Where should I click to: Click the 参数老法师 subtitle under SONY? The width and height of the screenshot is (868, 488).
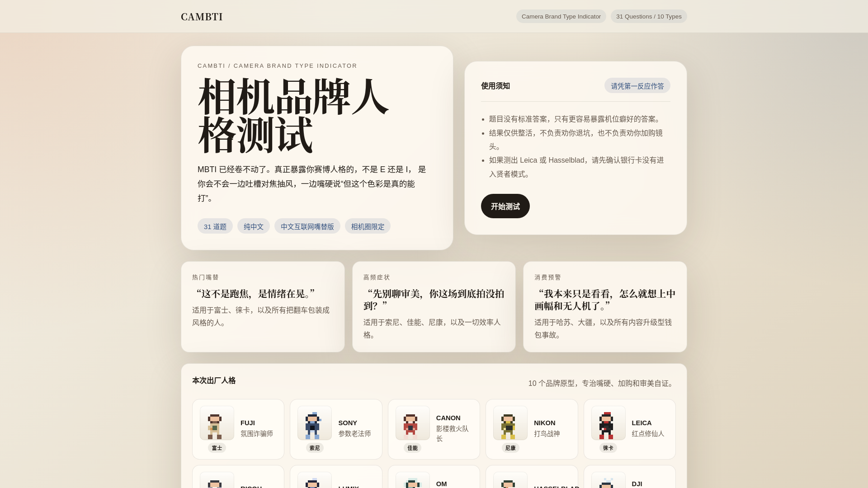[354, 434]
